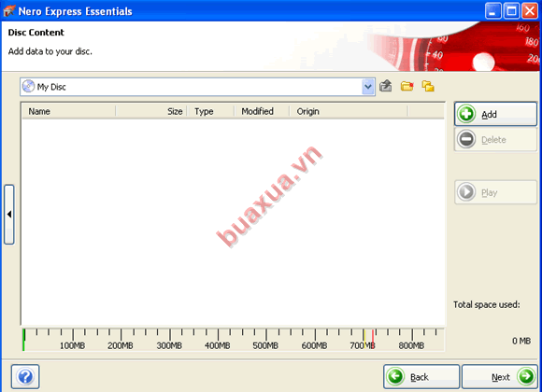Create a new folder icon
The height and width of the screenshot is (392, 542).
click(x=406, y=86)
